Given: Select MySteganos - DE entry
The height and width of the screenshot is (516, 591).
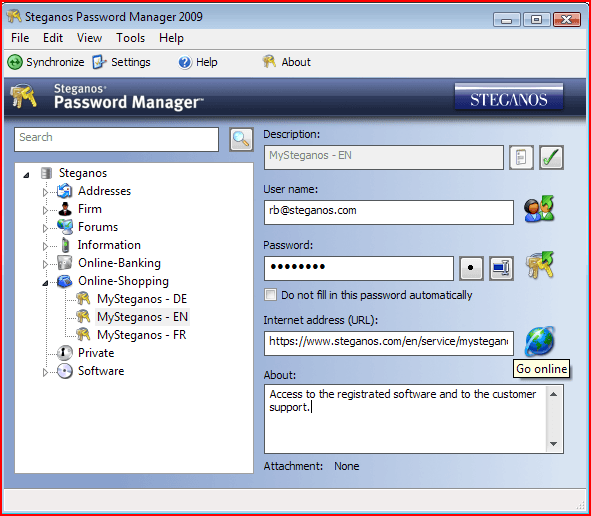Looking at the screenshot, I should 142,299.
